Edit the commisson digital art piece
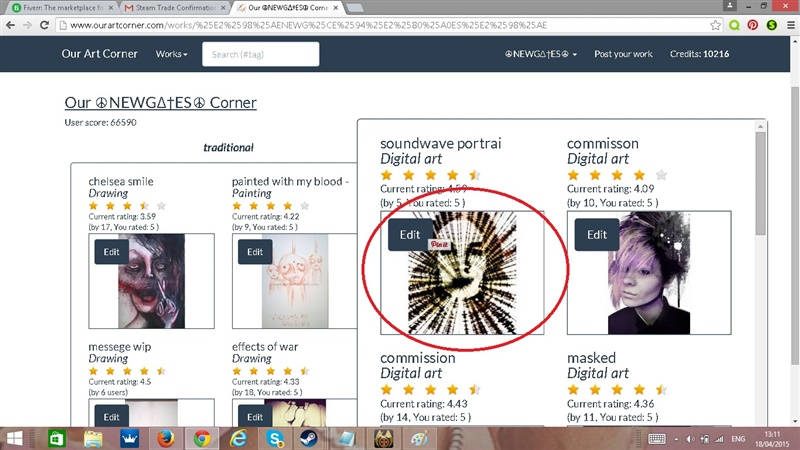 pyautogui.click(x=596, y=235)
